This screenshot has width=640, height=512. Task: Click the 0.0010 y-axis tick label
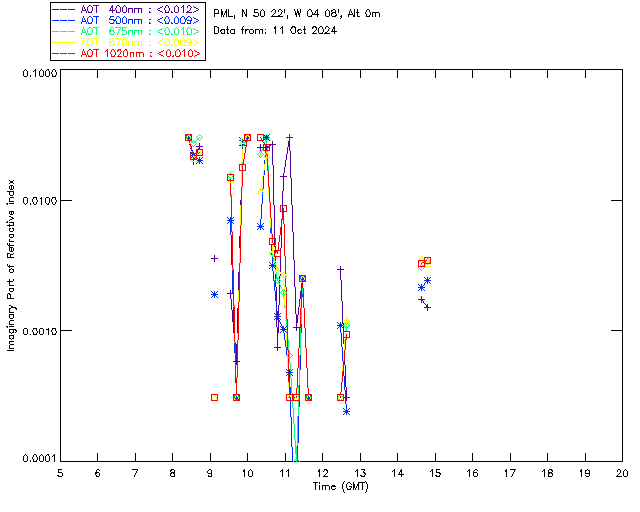(x=40, y=331)
